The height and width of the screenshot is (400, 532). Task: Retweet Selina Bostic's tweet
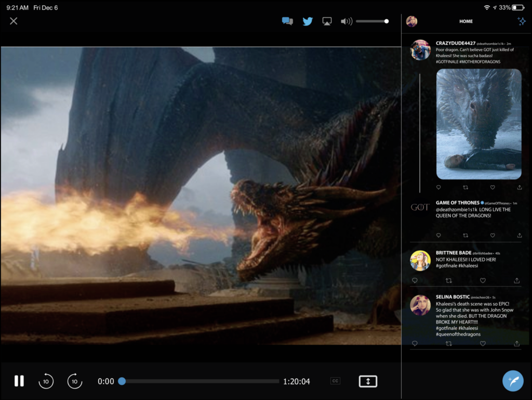(x=448, y=344)
